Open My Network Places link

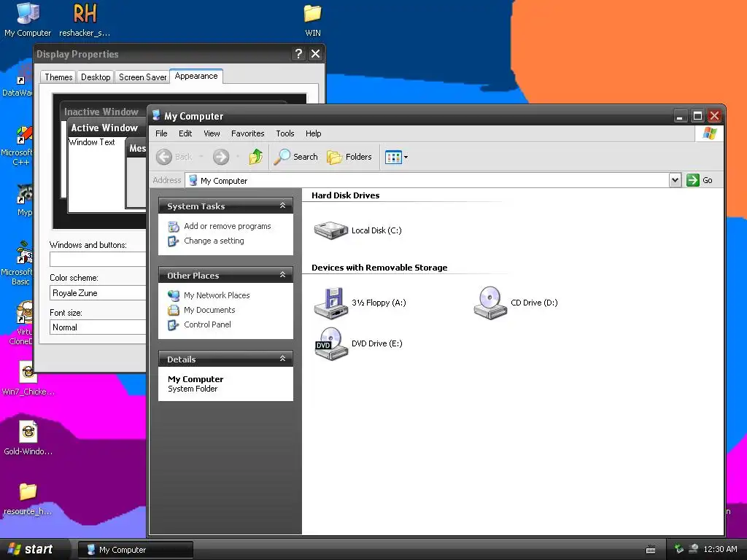(x=217, y=295)
